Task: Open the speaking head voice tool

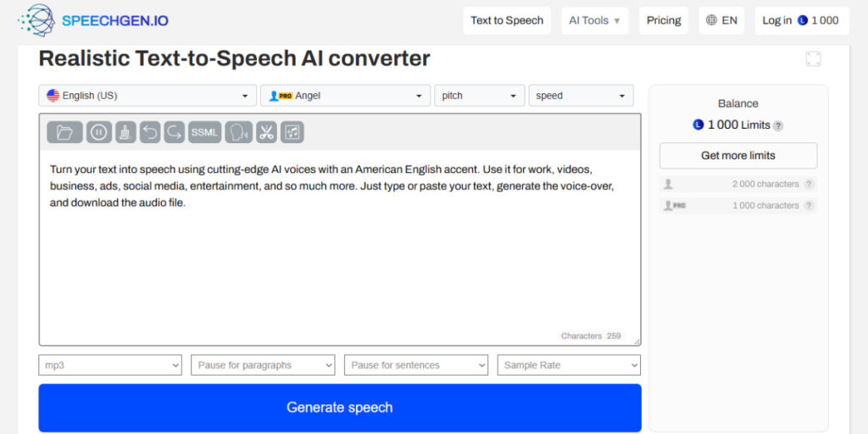Action: [x=238, y=132]
